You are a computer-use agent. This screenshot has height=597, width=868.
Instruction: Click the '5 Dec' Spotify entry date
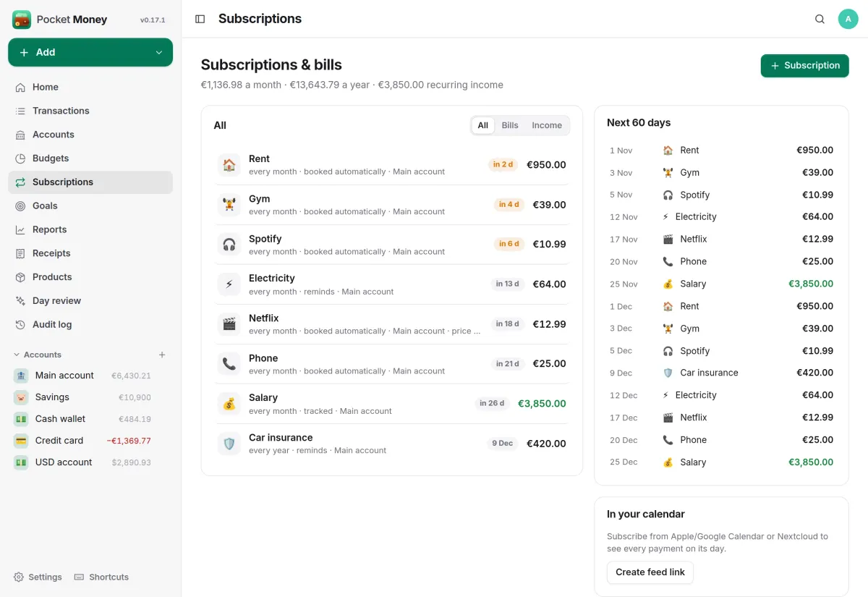click(621, 351)
